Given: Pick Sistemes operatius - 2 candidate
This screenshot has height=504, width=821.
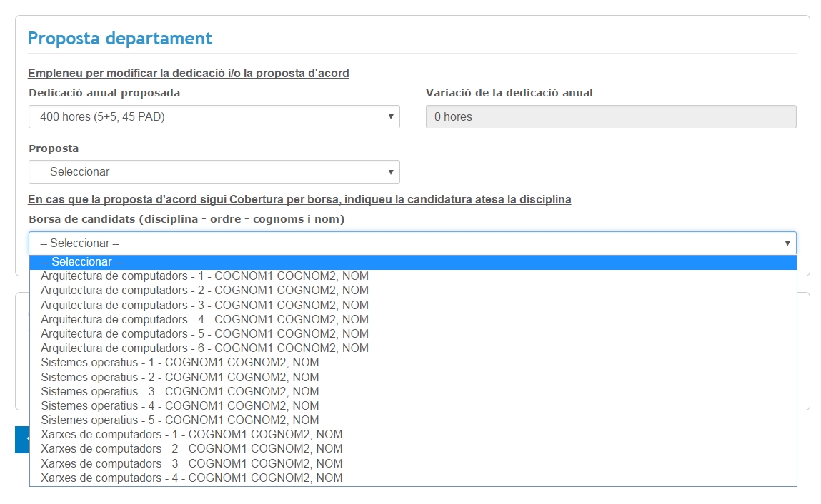Looking at the screenshot, I should (180, 377).
